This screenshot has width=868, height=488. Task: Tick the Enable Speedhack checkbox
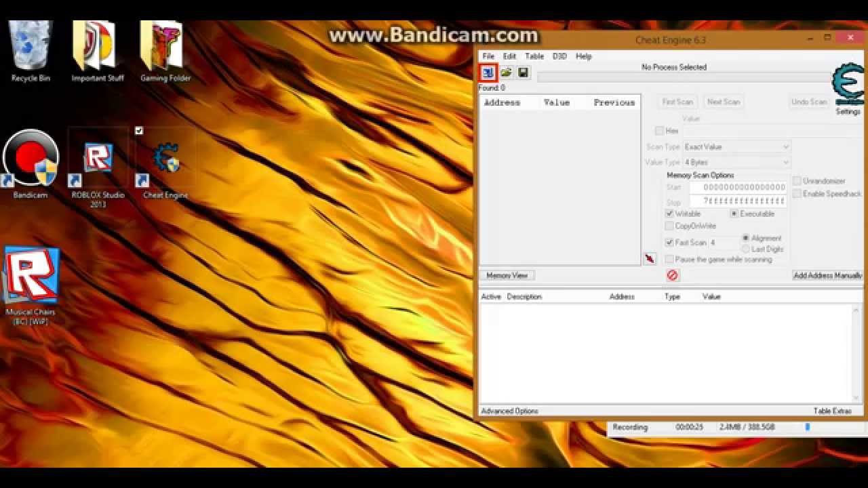(797, 194)
